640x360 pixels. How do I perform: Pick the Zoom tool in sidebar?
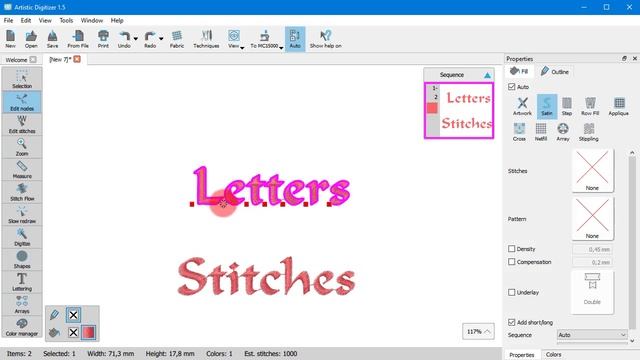coord(22,147)
